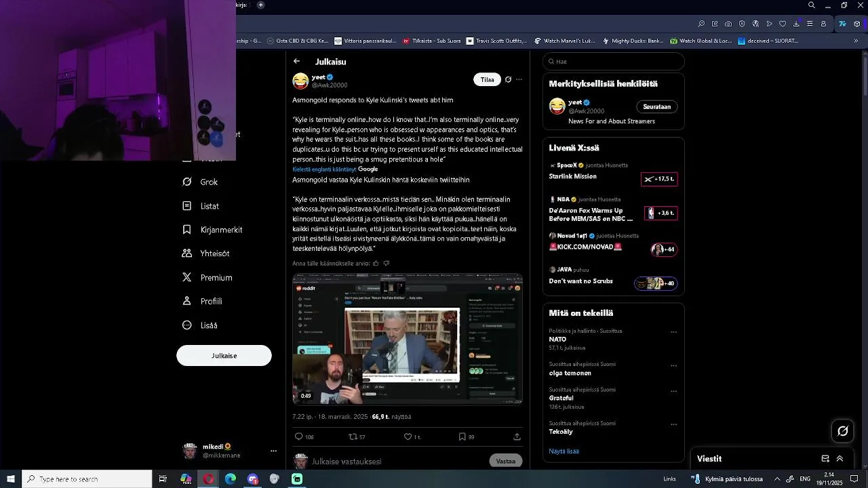Click the browser toolbar heart icon
The image size is (868, 488).
pos(783,24)
